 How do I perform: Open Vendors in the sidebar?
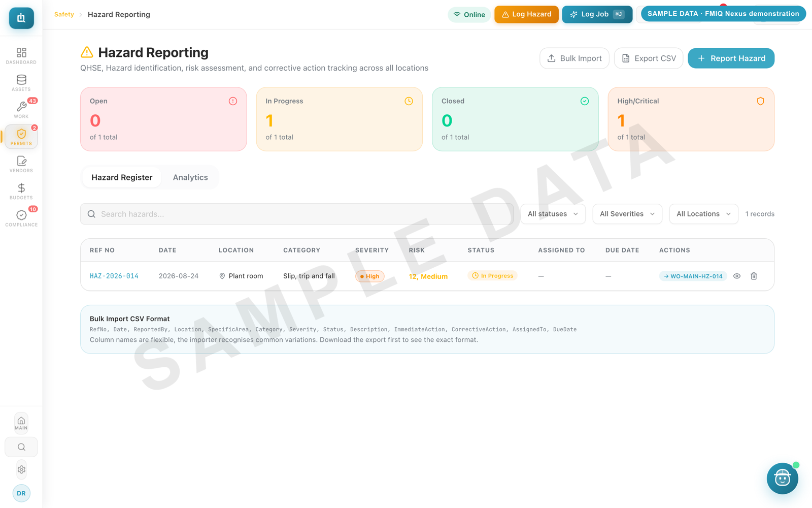pyautogui.click(x=21, y=164)
